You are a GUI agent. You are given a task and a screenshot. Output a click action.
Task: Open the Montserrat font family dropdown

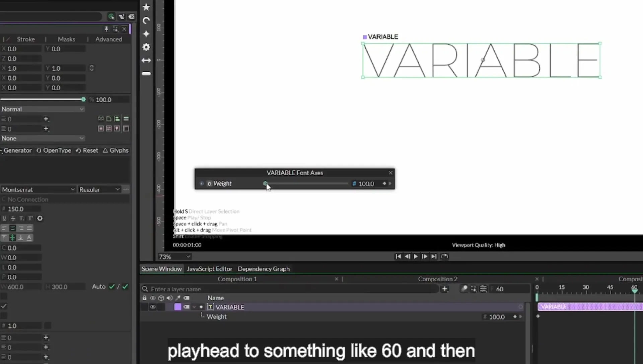pos(38,189)
